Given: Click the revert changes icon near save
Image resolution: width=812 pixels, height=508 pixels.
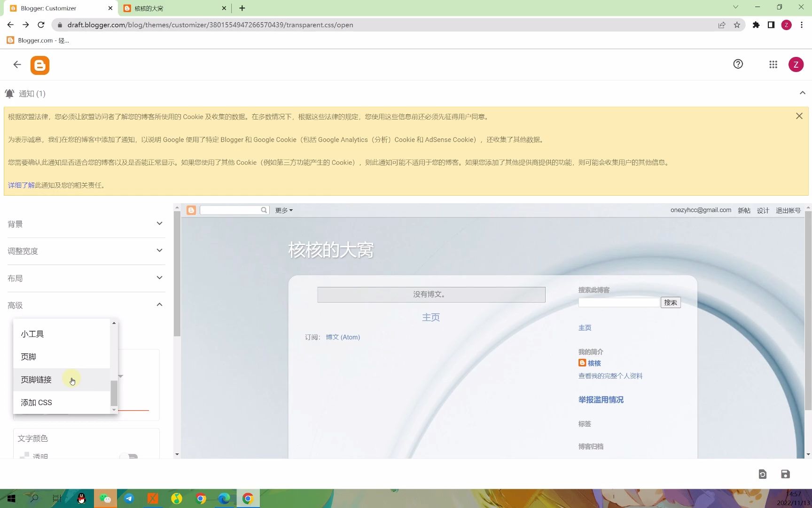Looking at the screenshot, I should coord(762,474).
